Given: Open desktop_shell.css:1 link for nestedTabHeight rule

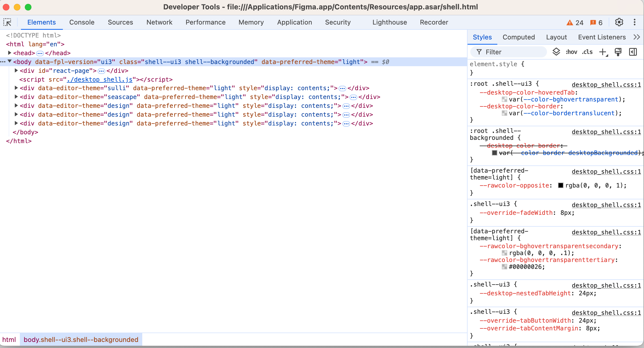Looking at the screenshot, I should (x=606, y=285).
